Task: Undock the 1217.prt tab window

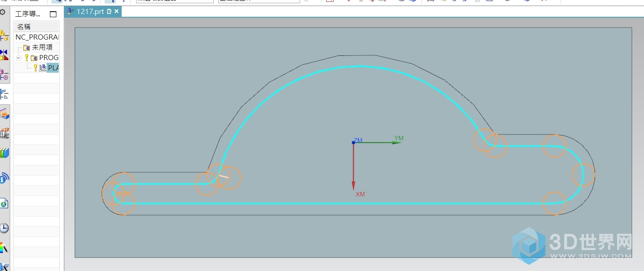Action: pos(110,11)
